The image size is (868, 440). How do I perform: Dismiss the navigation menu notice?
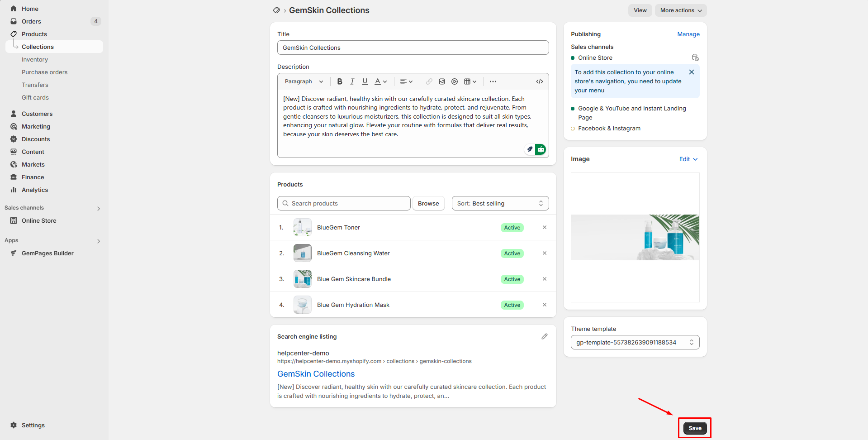click(692, 72)
